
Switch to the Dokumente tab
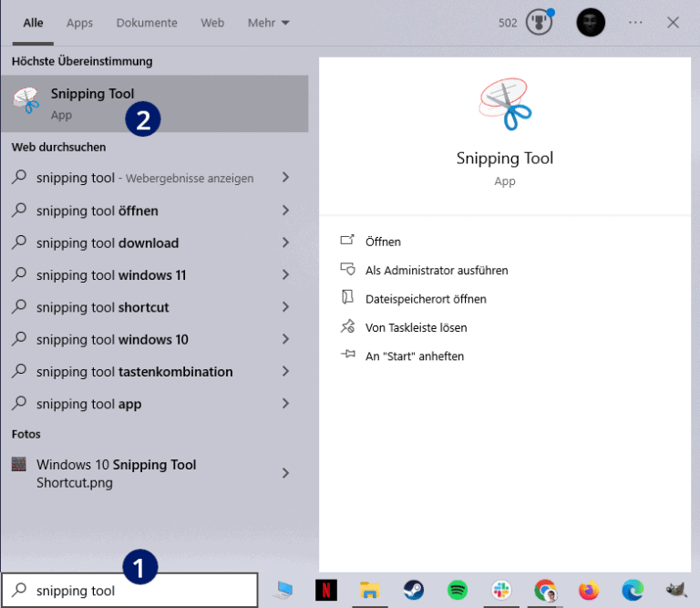[147, 23]
